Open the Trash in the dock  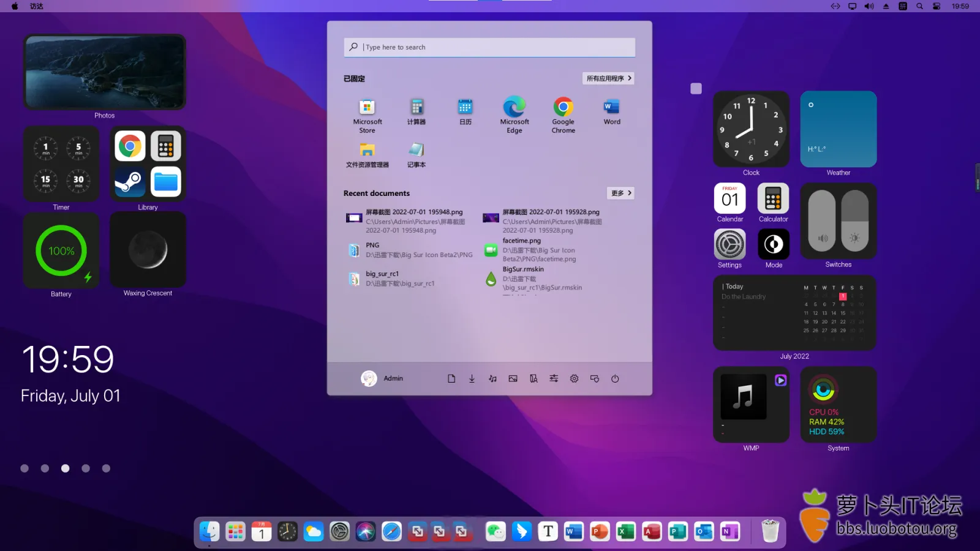point(770,531)
